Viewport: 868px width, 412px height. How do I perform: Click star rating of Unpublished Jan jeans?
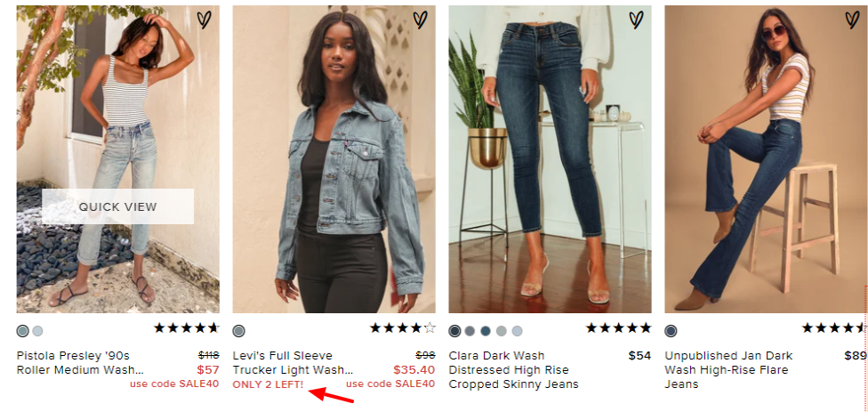(834, 327)
